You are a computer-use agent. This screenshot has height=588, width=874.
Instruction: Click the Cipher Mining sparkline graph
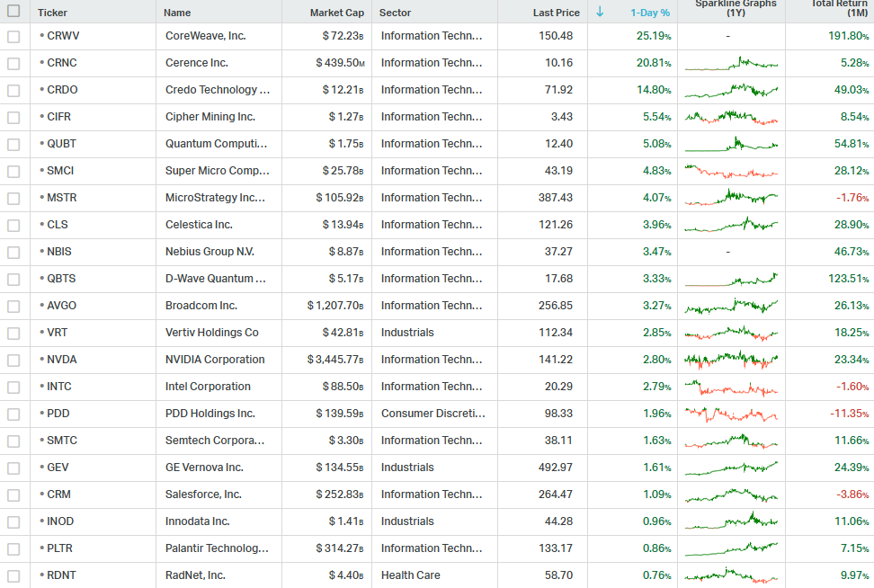[x=731, y=117]
